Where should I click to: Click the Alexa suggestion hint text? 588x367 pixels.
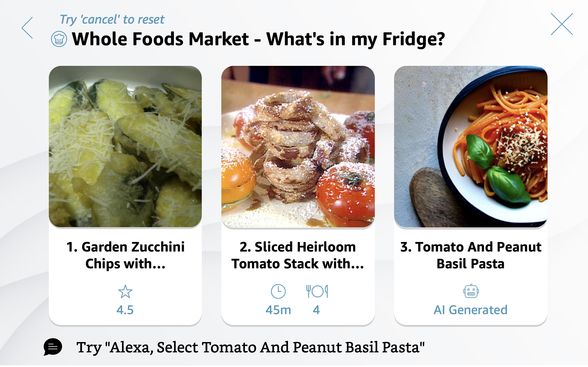coord(250,347)
